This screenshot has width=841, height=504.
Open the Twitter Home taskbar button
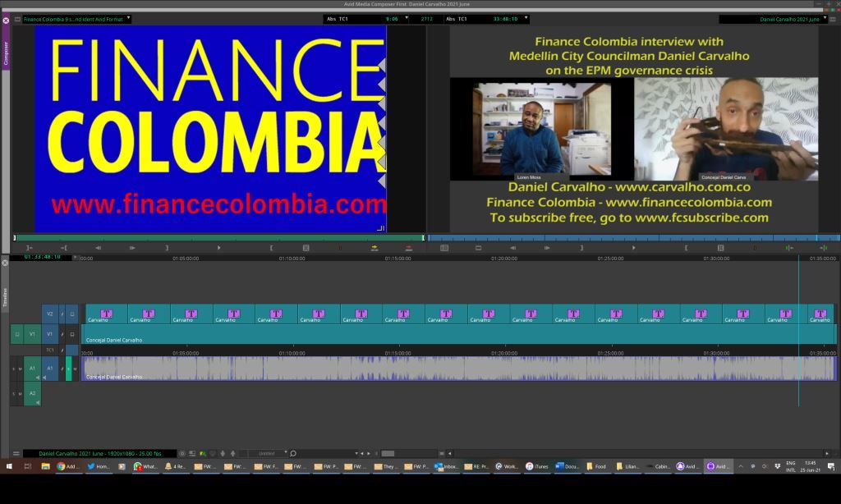tap(99, 466)
